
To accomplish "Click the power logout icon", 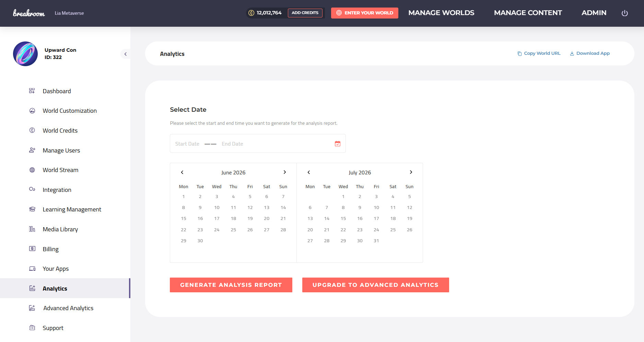I will coord(625,13).
